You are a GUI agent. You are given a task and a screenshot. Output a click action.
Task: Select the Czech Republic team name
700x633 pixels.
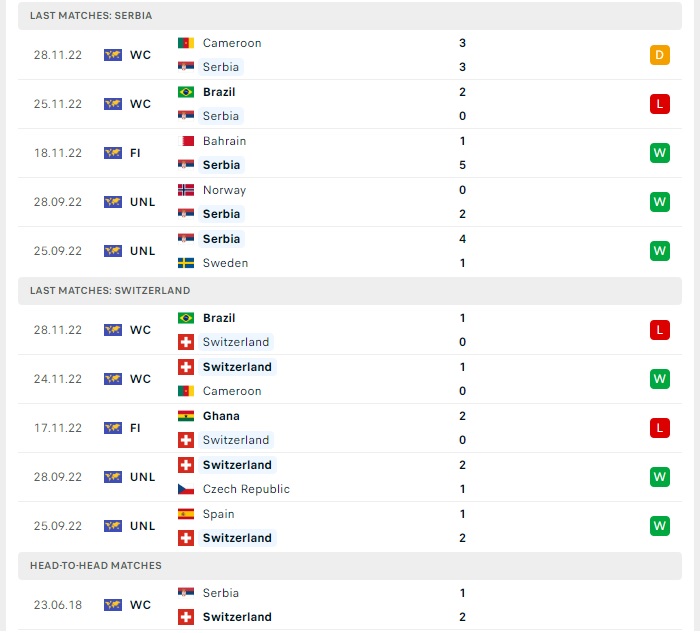[x=246, y=489]
